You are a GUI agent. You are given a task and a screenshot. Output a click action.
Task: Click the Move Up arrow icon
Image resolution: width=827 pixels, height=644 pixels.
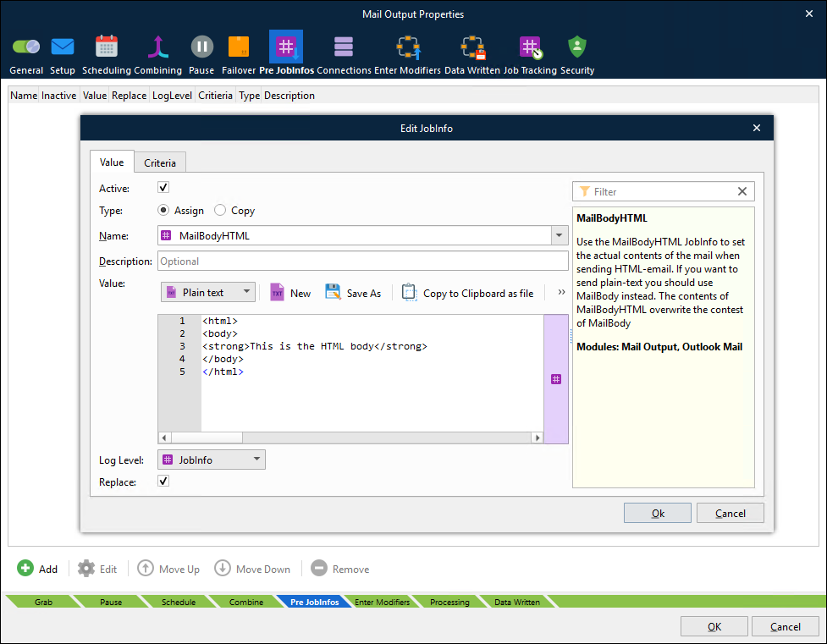pyautogui.click(x=146, y=568)
